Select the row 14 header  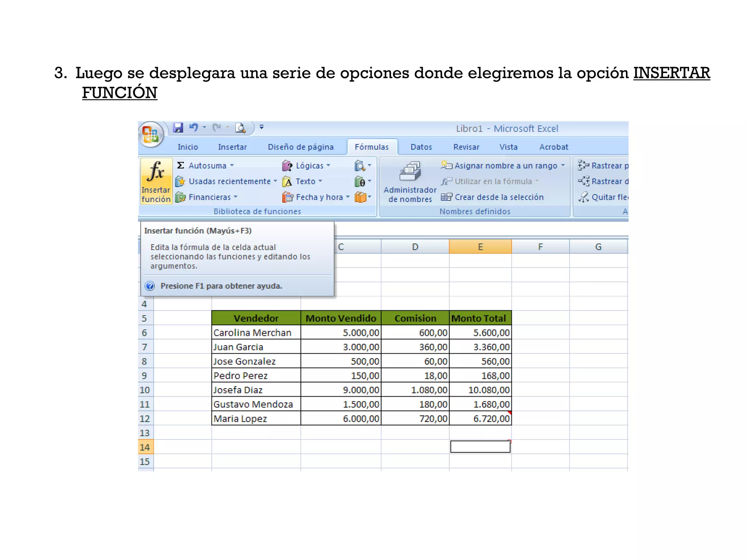(x=145, y=447)
